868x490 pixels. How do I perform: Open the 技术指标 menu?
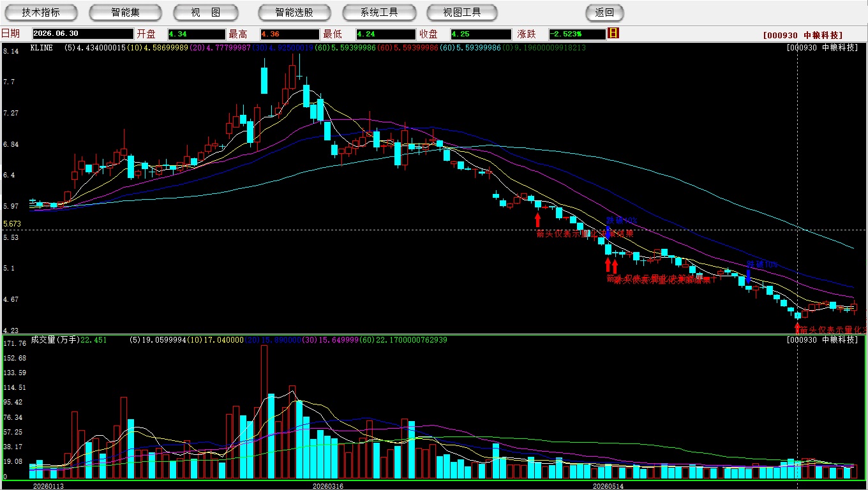pyautogui.click(x=41, y=12)
